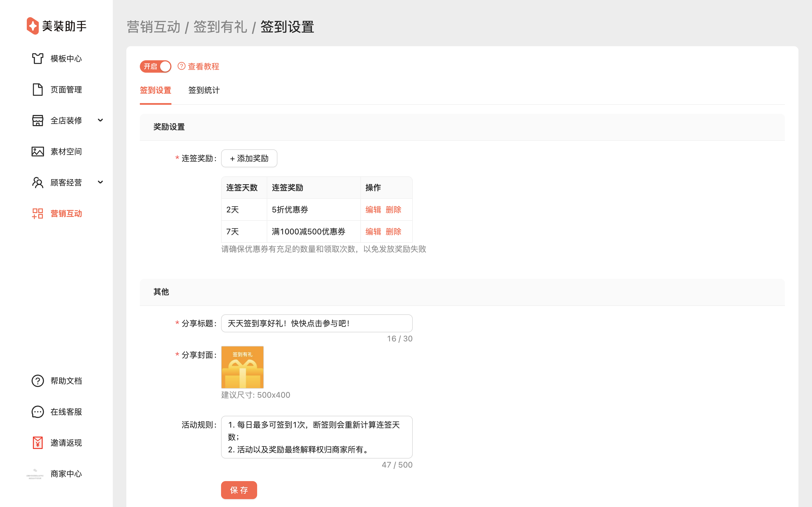Open 帮助文档 question mark icon
The width and height of the screenshot is (812, 507).
tap(37, 381)
